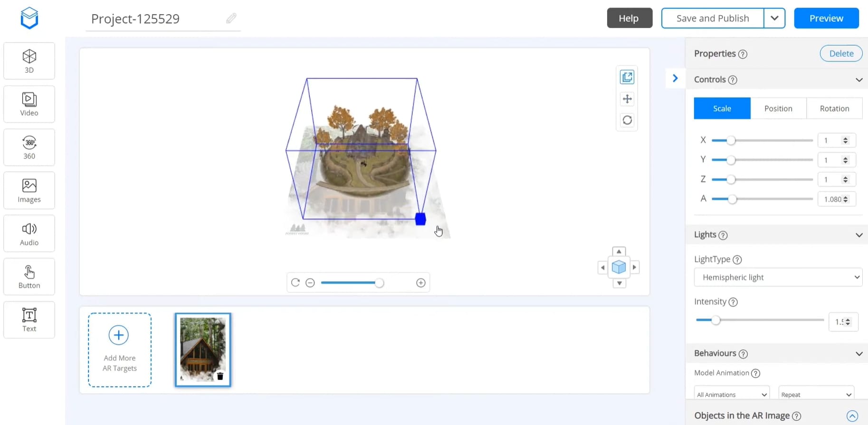Pan camera view up arrow
Screen dimensions: 868x425
click(619, 251)
